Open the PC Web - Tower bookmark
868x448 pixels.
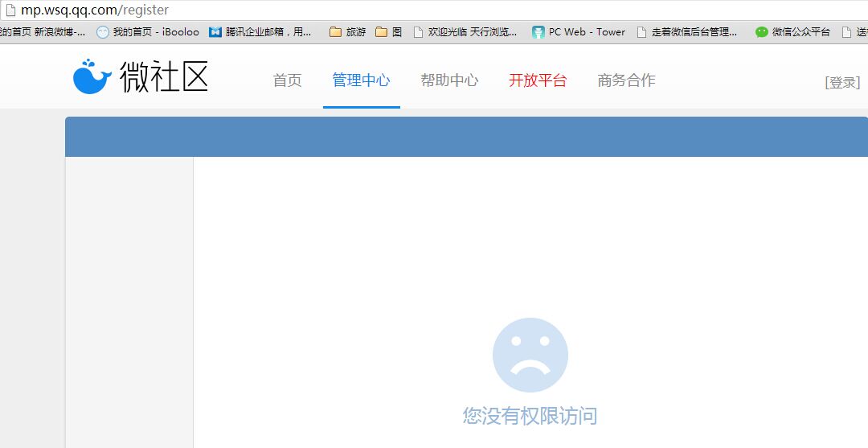tap(579, 32)
